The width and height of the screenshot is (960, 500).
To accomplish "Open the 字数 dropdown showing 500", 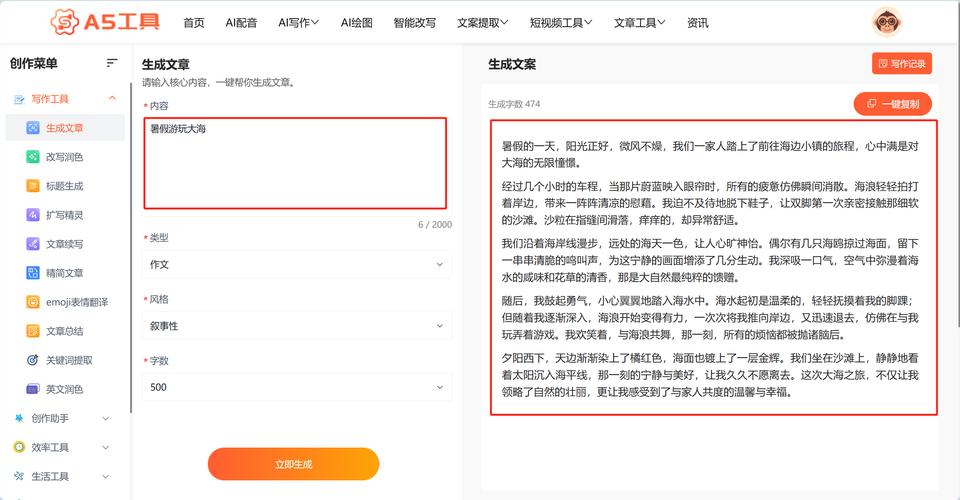I will pos(297,387).
